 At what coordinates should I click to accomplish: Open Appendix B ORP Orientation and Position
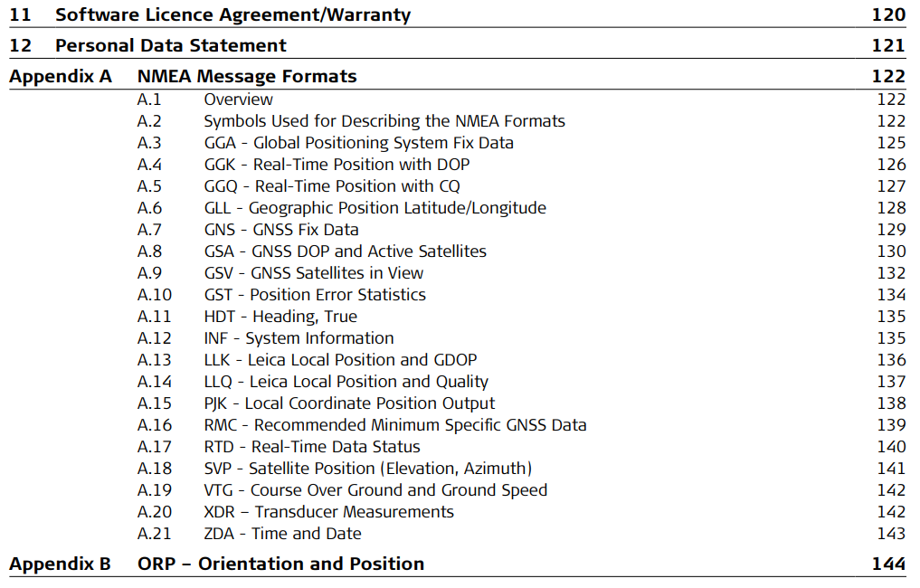pos(280,564)
